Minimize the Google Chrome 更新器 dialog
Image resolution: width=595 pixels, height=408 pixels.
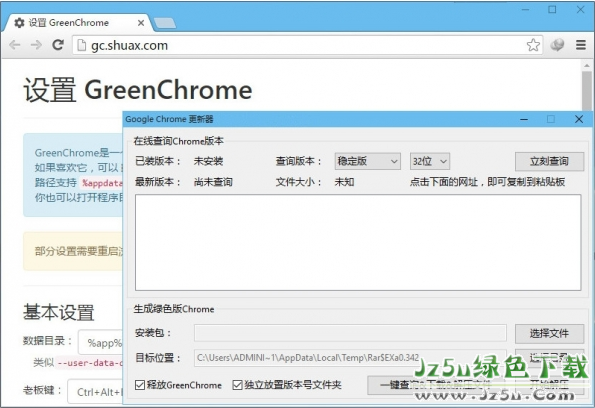tap(524, 120)
